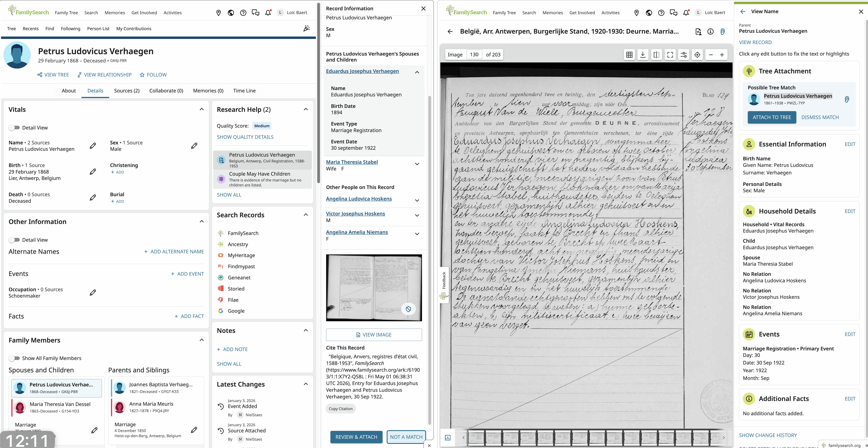Collapse Eduardus Josephus Verhaegen record details
The width and height of the screenshot is (868, 448).
(x=417, y=72)
